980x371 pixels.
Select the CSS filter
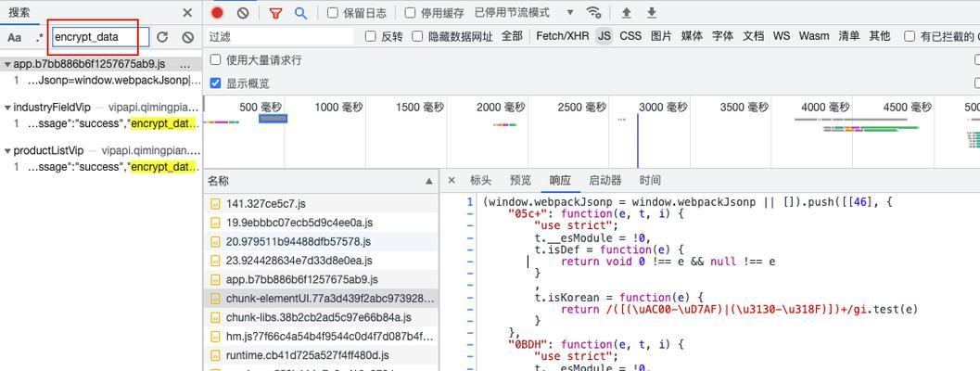coord(630,36)
